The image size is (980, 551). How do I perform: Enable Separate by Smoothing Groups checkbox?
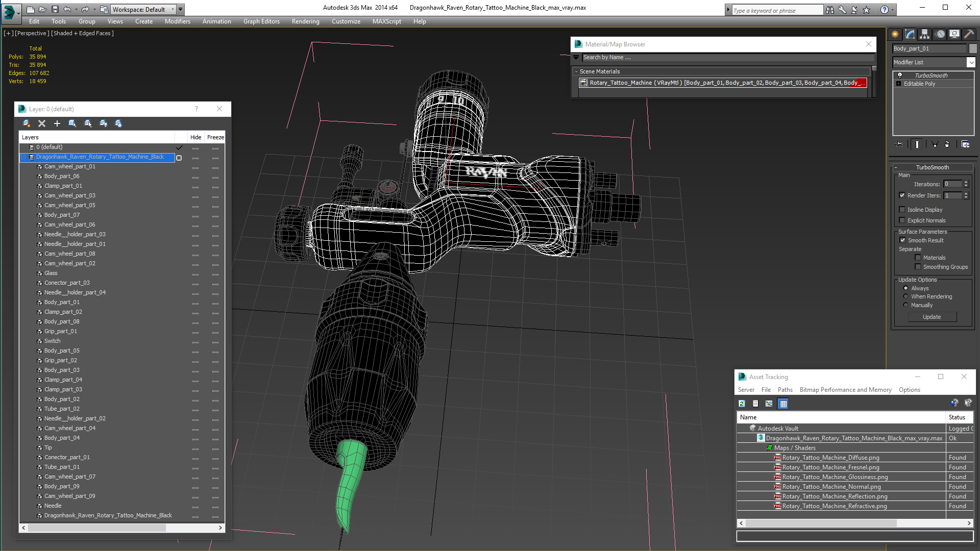tap(918, 267)
